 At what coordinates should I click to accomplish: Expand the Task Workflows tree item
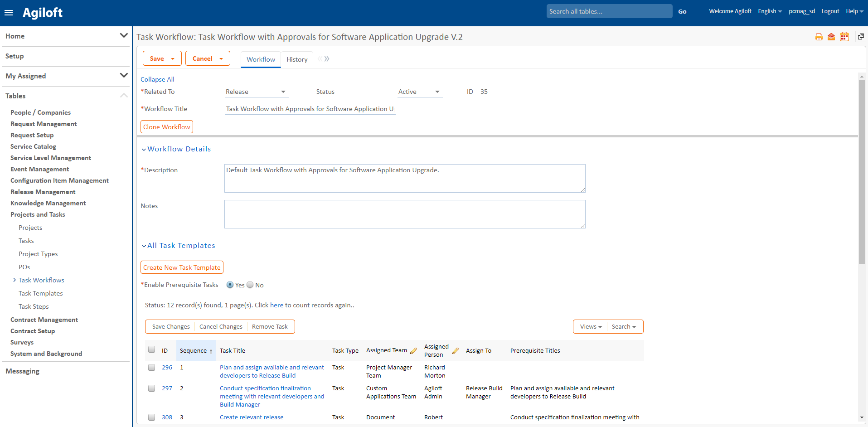point(15,280)
